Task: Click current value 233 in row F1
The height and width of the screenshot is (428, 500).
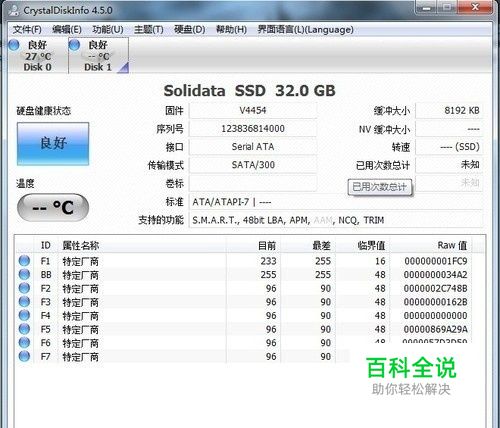Action: (269, 261)
